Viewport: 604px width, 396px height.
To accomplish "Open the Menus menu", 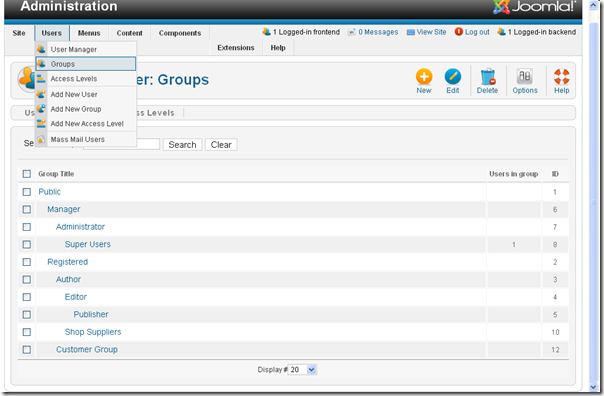I will [x=89, y=33].
